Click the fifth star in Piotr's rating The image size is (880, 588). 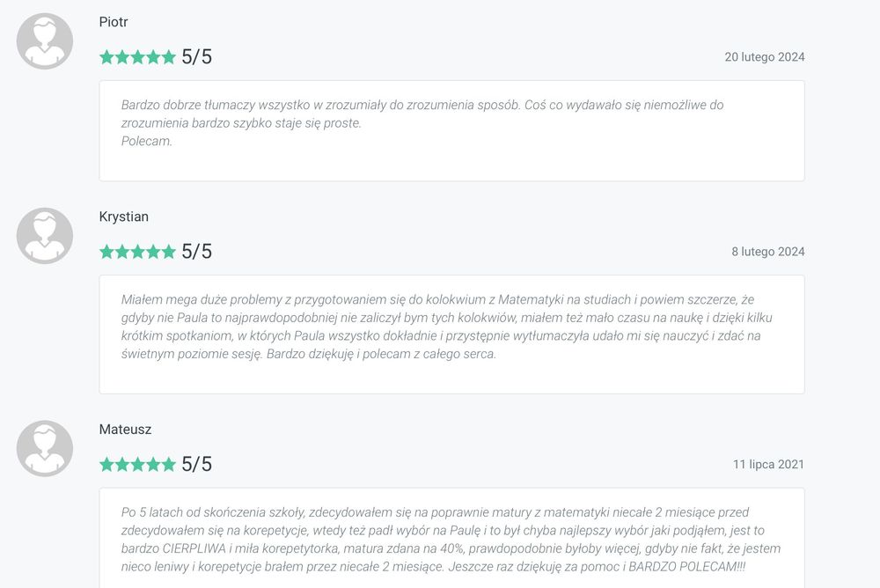[x=168, y=57]
